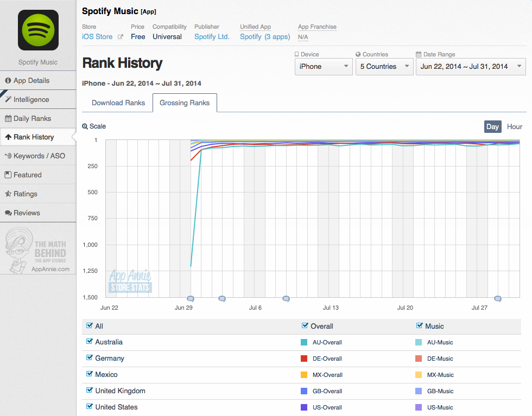The height and width of the screenshot is (416, 532).
Task: Uncheck the Mexico checkbox
Action: coord(90,374)
